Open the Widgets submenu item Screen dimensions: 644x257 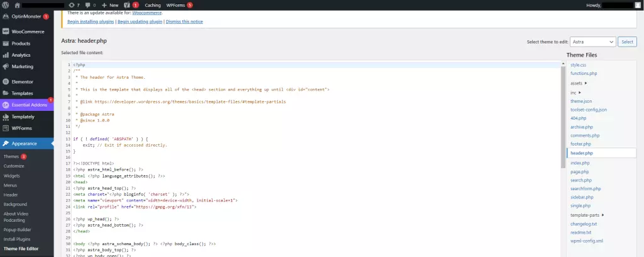(11, 176)
